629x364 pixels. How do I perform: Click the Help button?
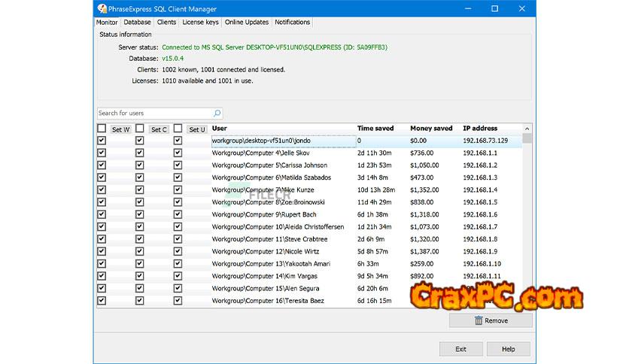click(x=508, y=349)
